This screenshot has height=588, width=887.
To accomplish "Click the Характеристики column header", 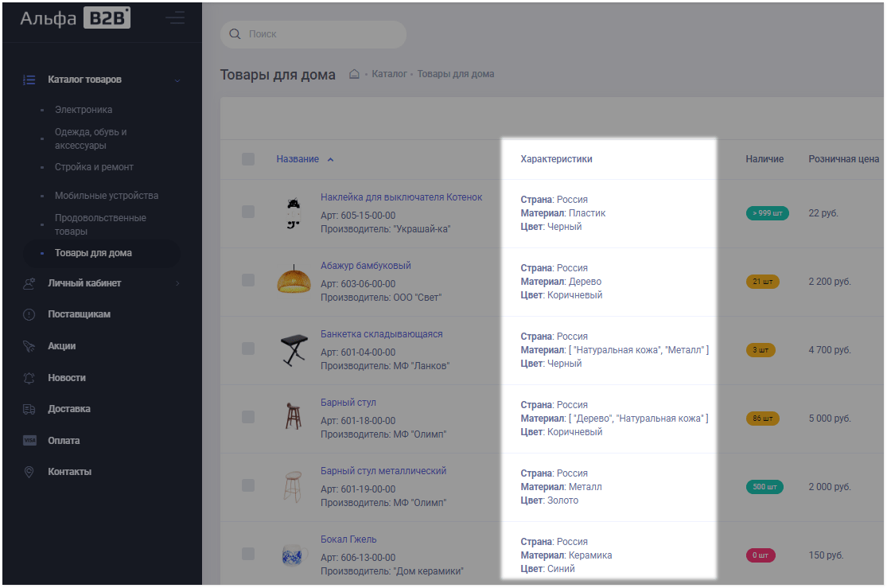I will click(x=557, y=160).
